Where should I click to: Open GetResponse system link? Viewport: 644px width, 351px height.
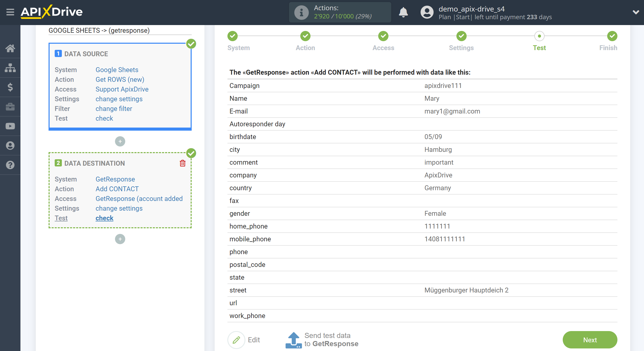point(115,179)
